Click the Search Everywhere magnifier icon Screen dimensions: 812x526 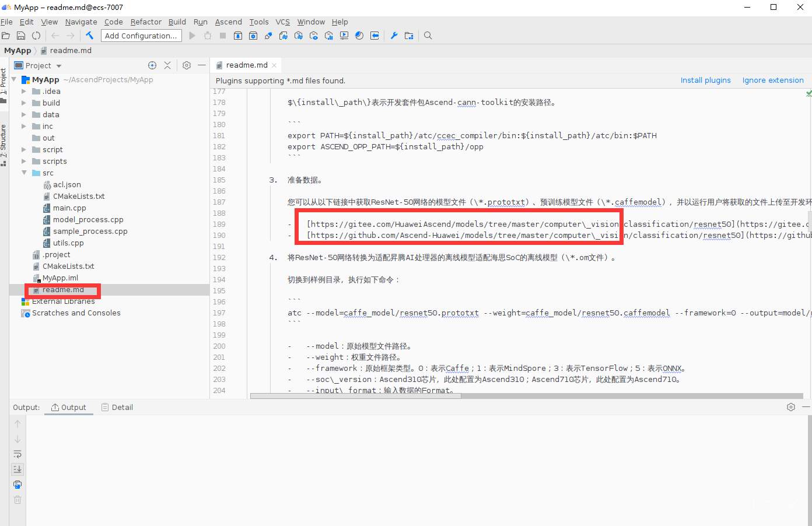[428, 36]
